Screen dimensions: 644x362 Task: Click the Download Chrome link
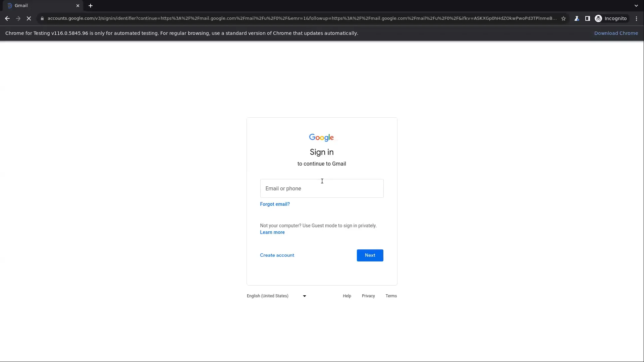click(x=616, y=33)
